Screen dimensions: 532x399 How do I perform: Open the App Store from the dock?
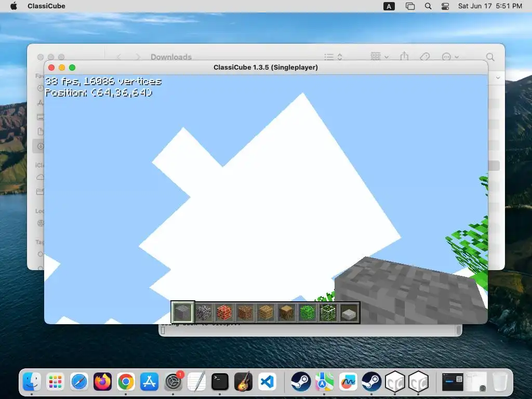149,381
